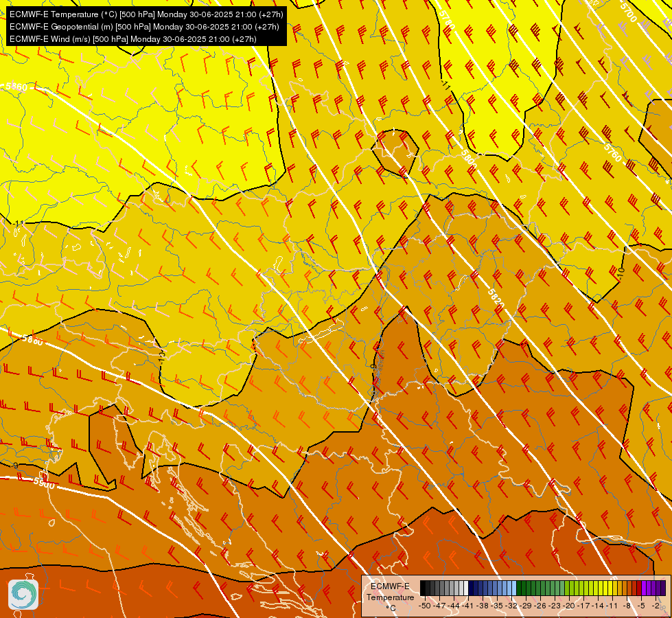Pick the black -50 swatch in legend

coord(423,588)
